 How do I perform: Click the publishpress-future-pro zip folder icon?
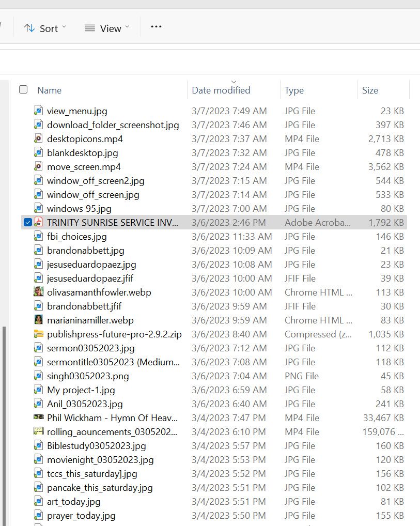(x=39, y=334)
